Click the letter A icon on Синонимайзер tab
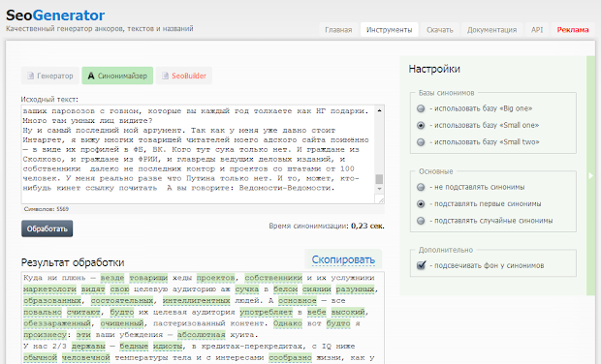Screen dimensions: 601x364 (x=91, y=76)
